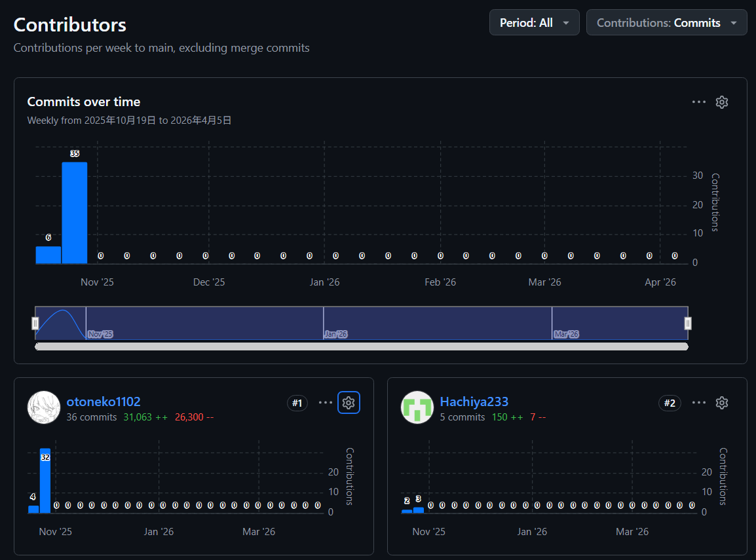Click the left handle of the range selector
The height and width of the screenshot is (560, 756).
pos(35,323)
